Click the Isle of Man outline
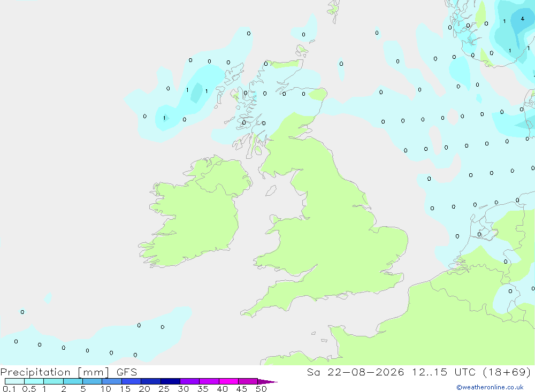Image resolution: width=535 pixels, height=392 pixels. coord(271,190)
